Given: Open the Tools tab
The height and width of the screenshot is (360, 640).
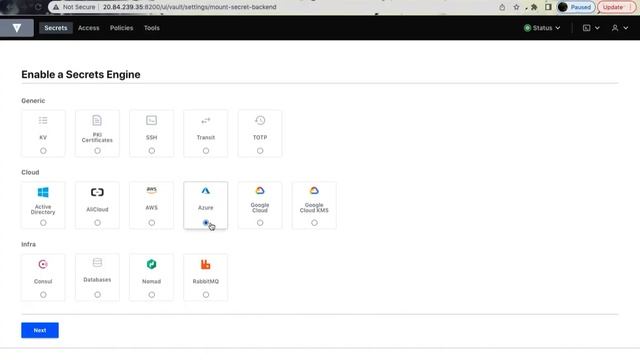Looking at the screenshot, I should [151, 28].
